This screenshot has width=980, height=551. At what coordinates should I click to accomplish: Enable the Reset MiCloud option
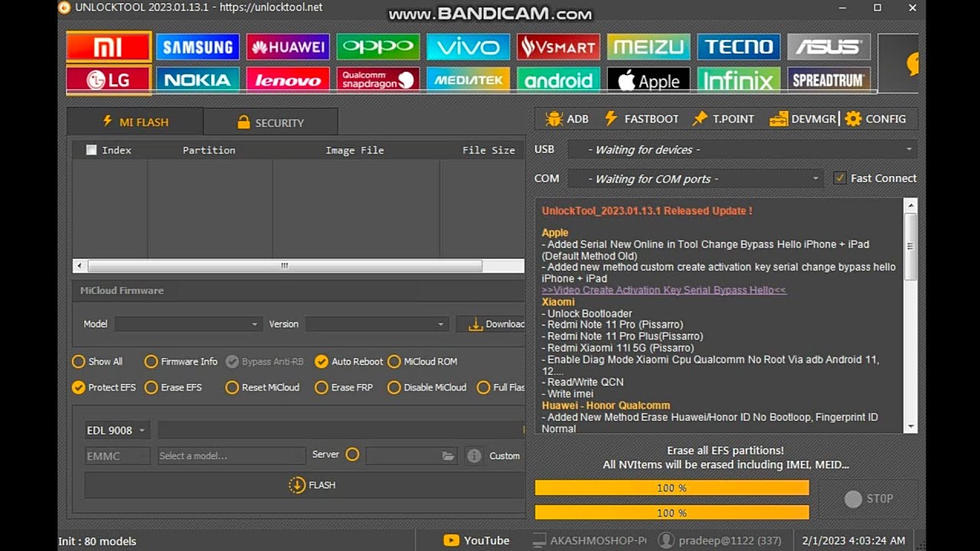[x=262, y=387]
